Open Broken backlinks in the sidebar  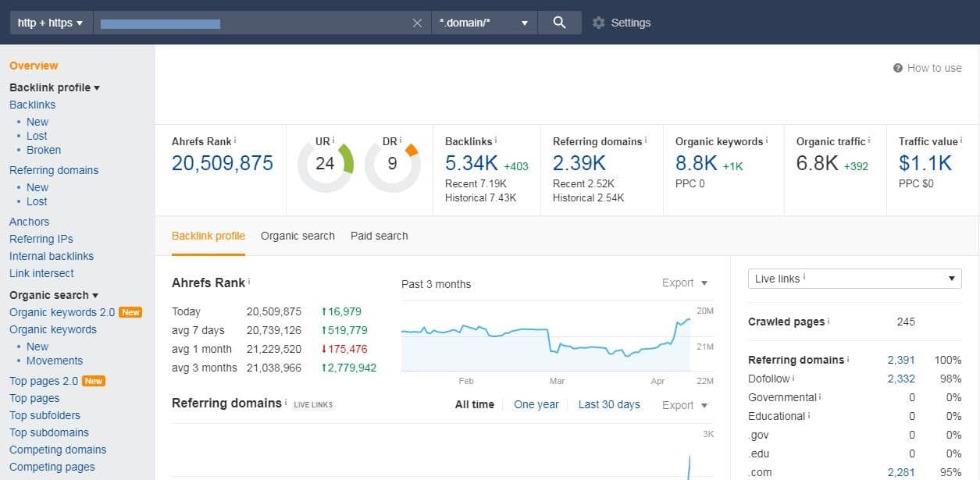pos(44,150)
